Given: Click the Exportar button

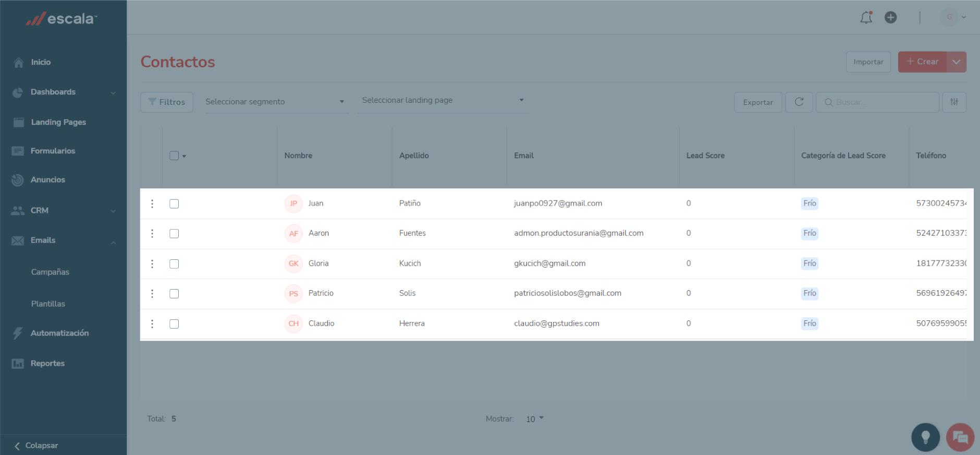Looking at the screenshot, I should click(x=758, y=102).
